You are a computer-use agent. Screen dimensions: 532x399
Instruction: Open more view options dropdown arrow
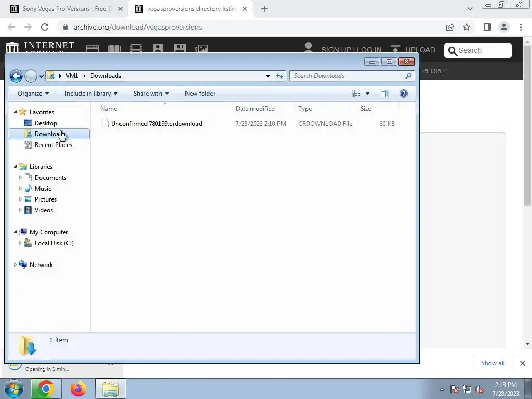[x=367, y=94]
